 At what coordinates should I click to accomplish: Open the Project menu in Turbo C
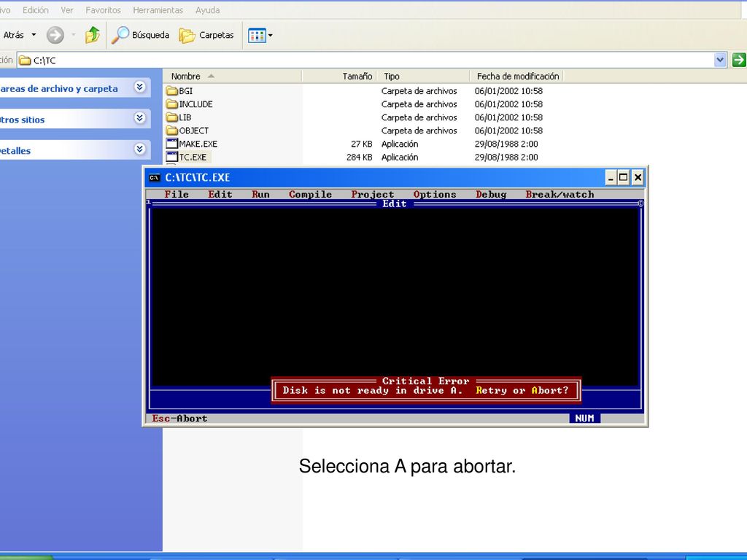pos(373,194)
